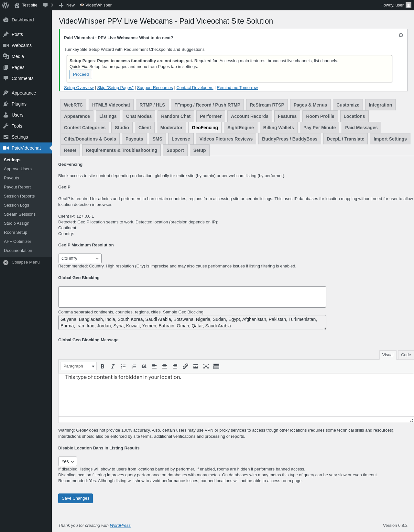
Task: Align text center in editor
Action: 165,366
